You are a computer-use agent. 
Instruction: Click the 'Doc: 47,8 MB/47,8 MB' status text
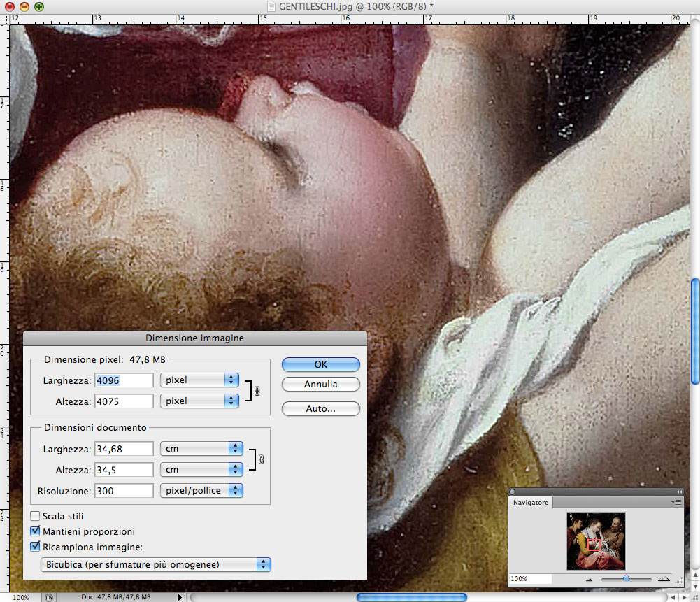[115, 596]
